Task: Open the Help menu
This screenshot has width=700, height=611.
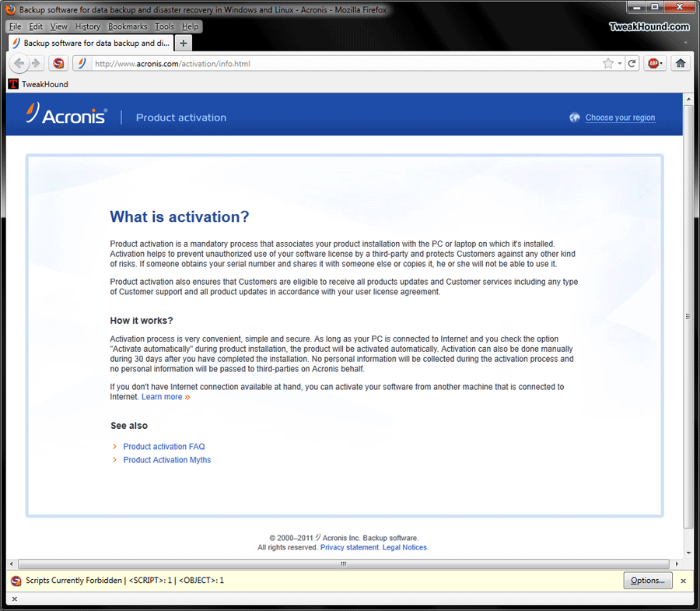Action: (x=191, y=26)
